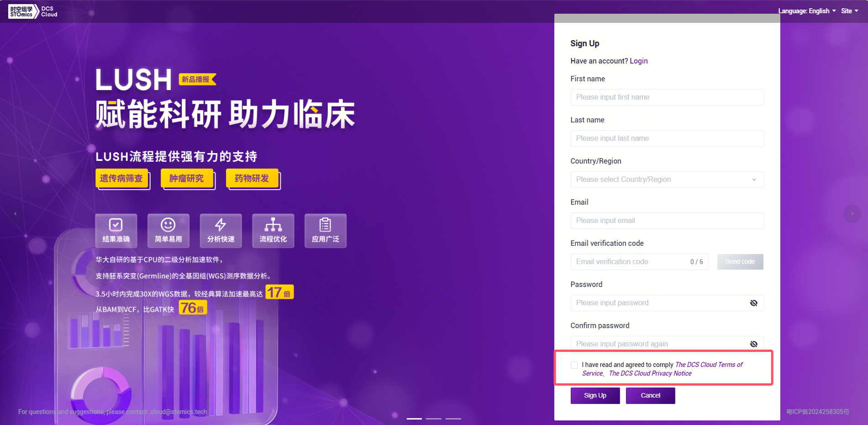The width and height of the screenshot is (868, 425).
Task: Open the Site dropdown menu
Action: (849, 11)
